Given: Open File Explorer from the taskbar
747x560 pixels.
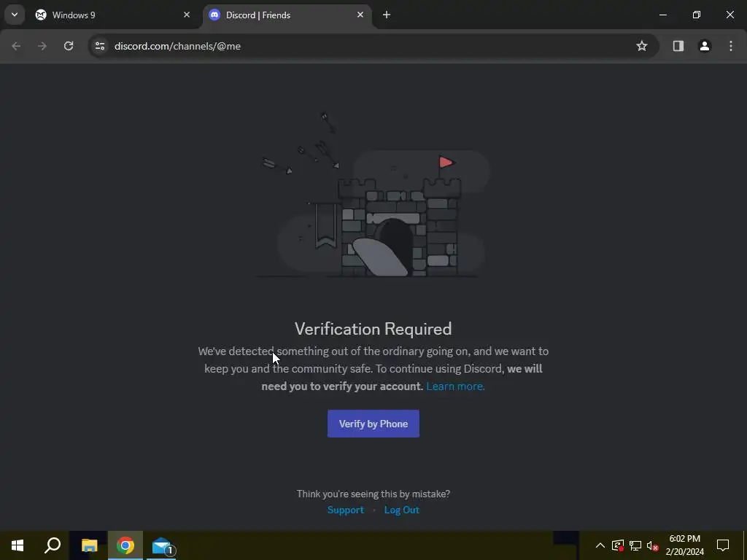Looking at the screenshot, I should click(89, 545).
